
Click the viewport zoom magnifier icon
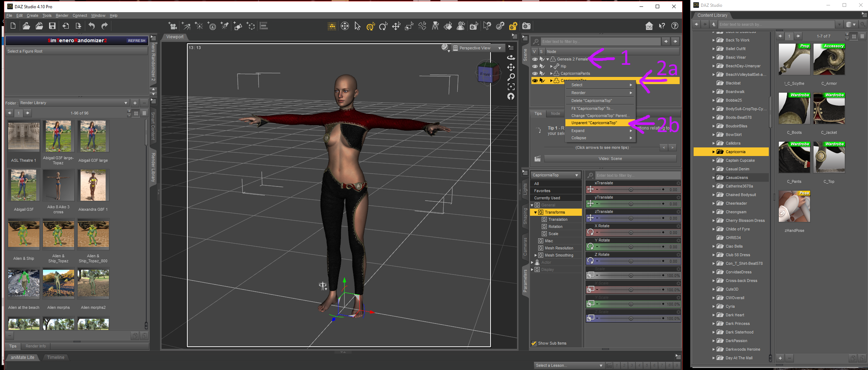(511, 77)
